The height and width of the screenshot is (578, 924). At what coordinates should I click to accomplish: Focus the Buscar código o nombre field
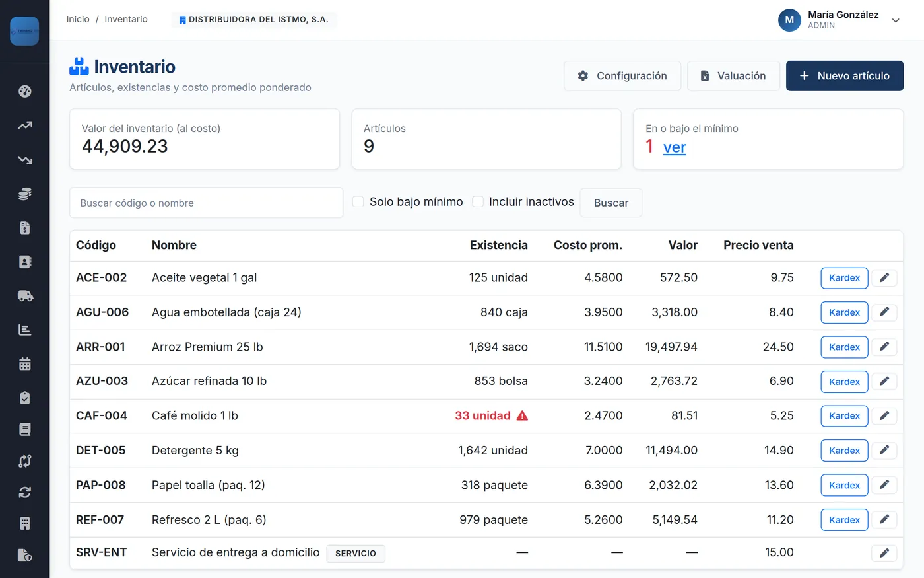point(207,203)
